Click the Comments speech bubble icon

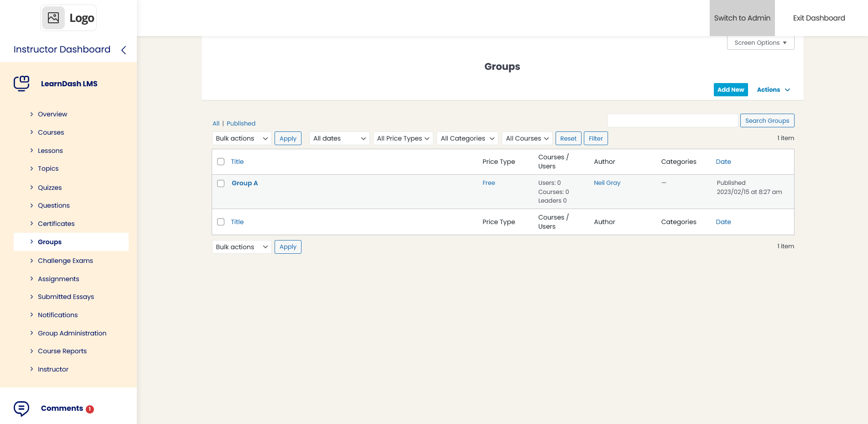click(x=21, y=408)
